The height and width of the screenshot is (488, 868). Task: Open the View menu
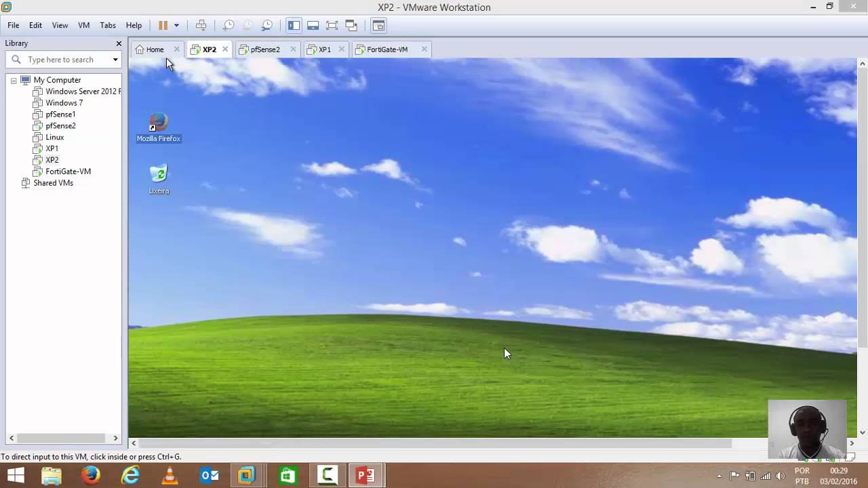click(60, 25)
